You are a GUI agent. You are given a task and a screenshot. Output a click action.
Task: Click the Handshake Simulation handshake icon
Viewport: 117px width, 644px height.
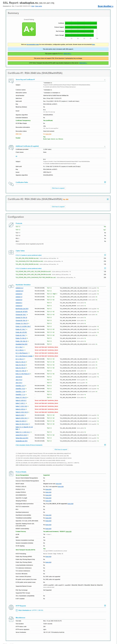click(11, 286)
